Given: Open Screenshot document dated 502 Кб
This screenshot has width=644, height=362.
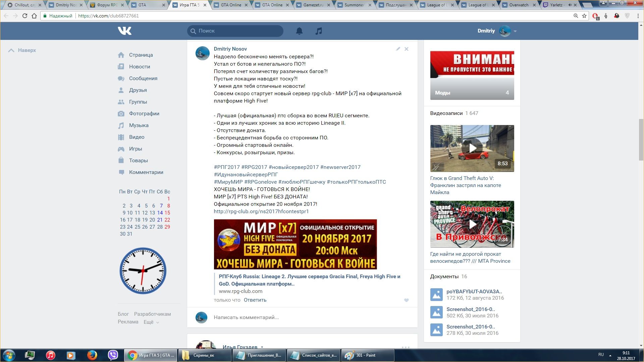Looking at the screenshot, I should [471, 309].
